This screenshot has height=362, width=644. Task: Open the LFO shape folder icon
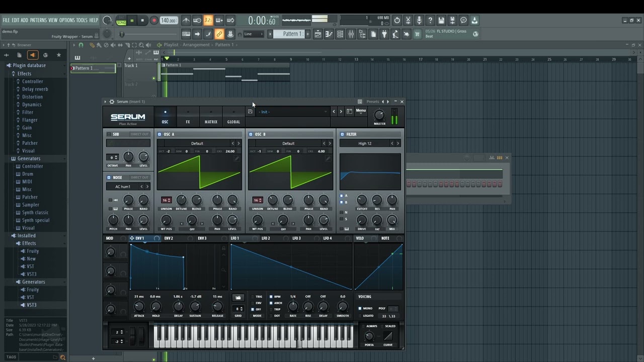coord(238,298)
